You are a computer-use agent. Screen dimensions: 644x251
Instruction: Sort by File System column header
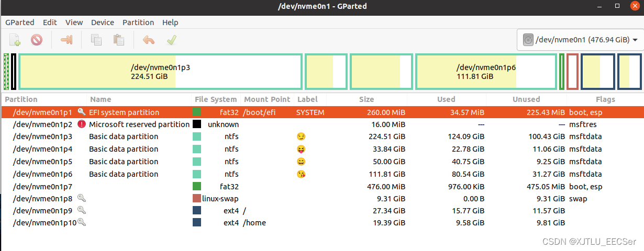tap(216, 99)
